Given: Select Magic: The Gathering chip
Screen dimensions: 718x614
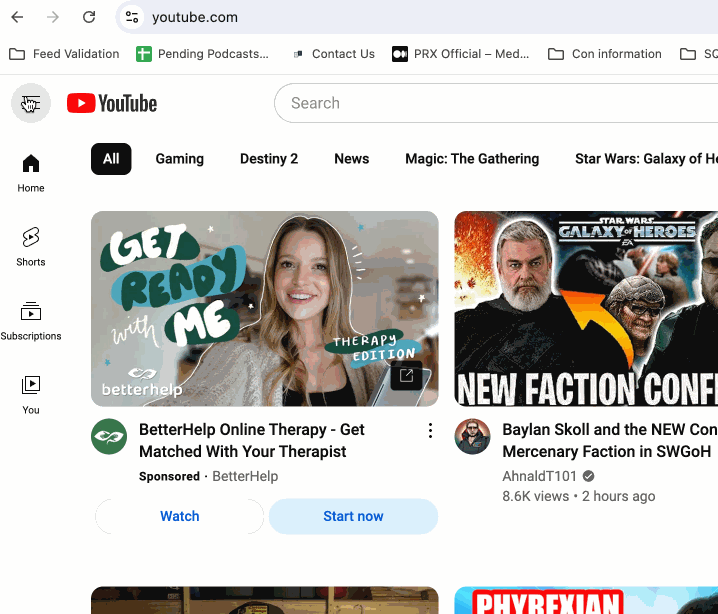Looking at the screenshot, I should pyautogui.click(x=472, y=159).
